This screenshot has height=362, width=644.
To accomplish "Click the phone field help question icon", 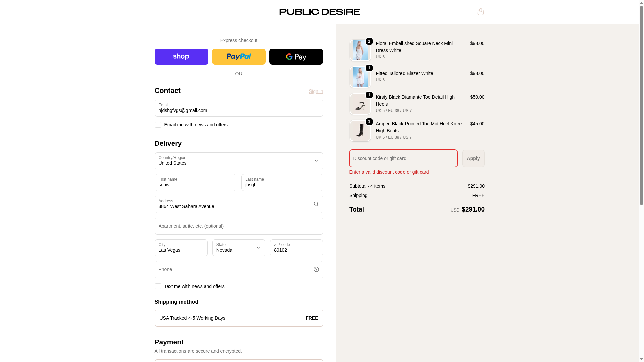I will click(316, 269).
